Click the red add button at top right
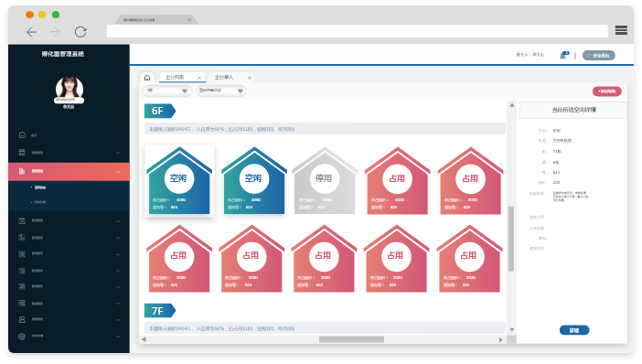This screenshot has width=642, height=364. tap(606, 91)
